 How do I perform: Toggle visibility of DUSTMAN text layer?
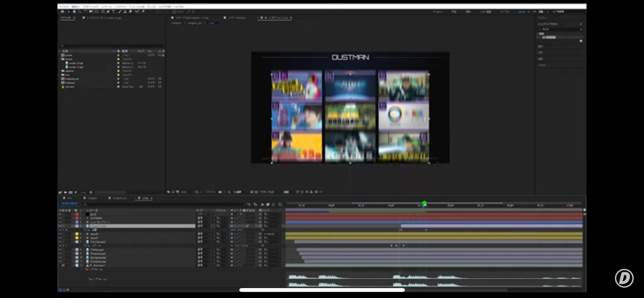coord(60,218)
